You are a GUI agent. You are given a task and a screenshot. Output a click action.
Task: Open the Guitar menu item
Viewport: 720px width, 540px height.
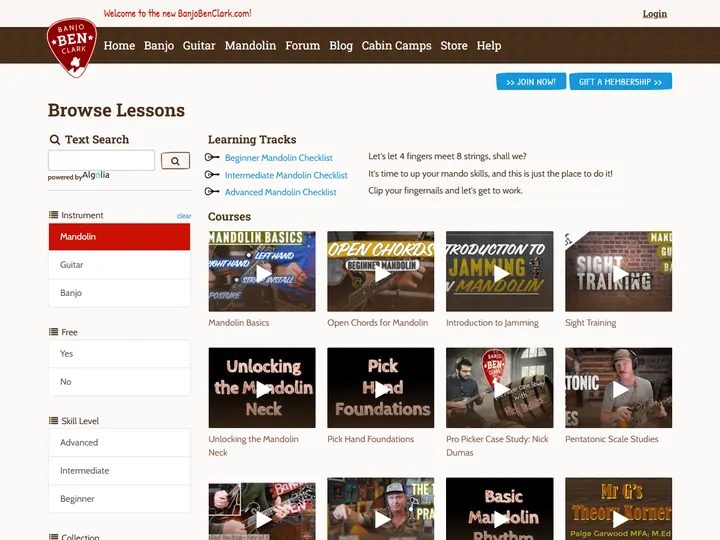199,45
